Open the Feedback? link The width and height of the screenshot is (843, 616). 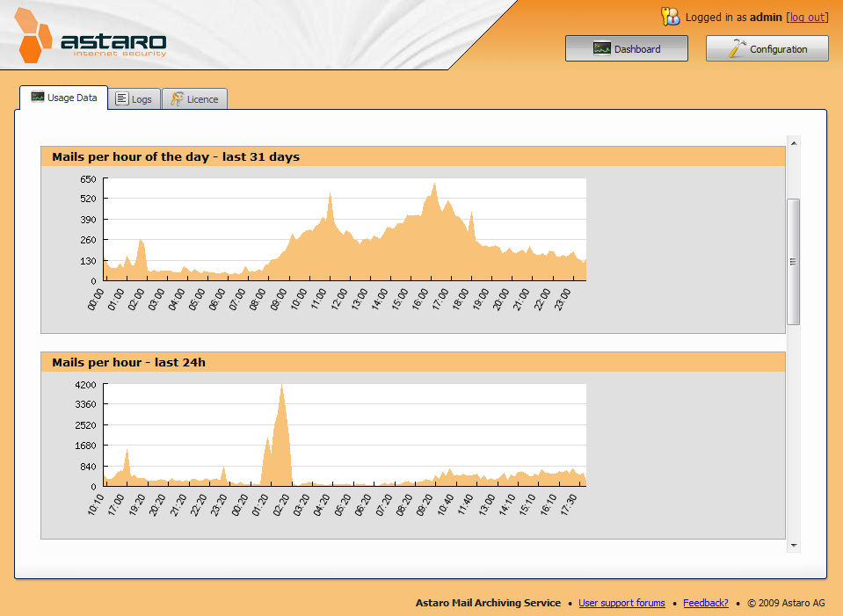tap(705, 603)
